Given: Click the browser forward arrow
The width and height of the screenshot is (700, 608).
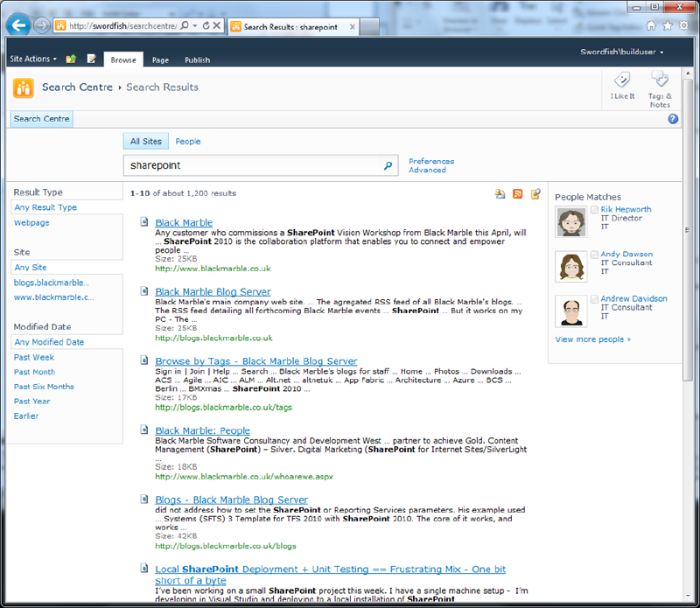Looking at the screenshot, I should point(41,25).
